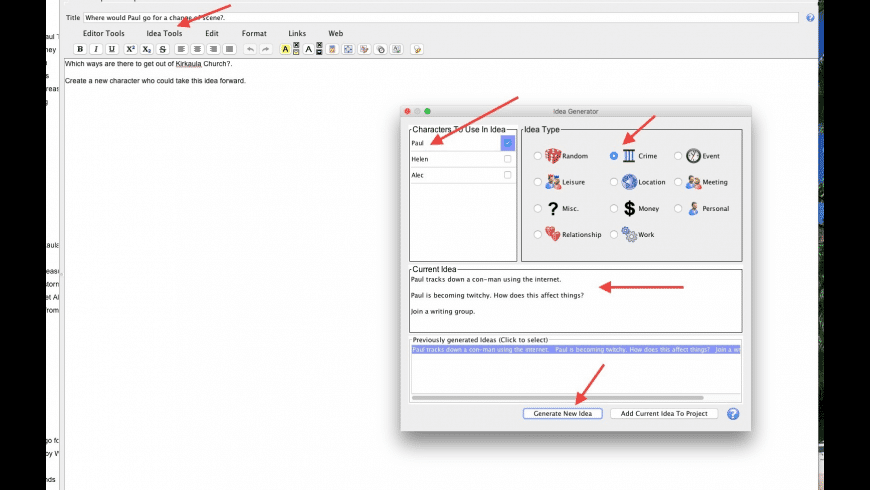Click the last icon in formatting toolbar

point(417,49)
